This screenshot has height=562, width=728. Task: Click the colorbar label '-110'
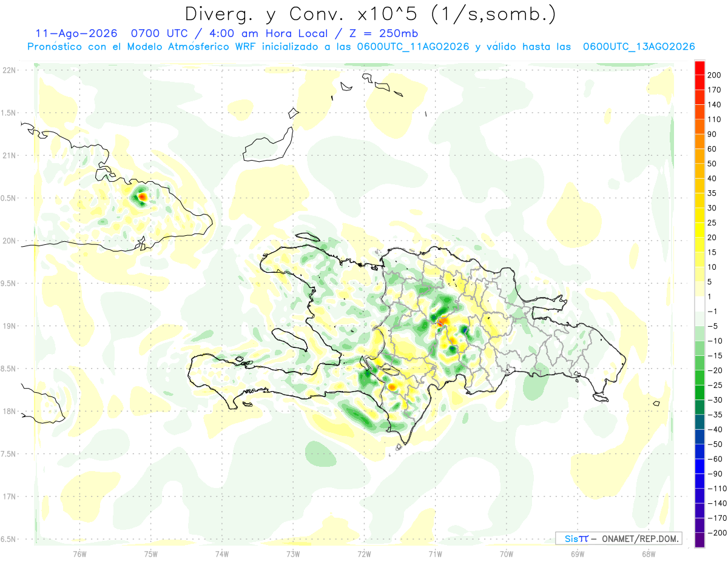[718, 489]
